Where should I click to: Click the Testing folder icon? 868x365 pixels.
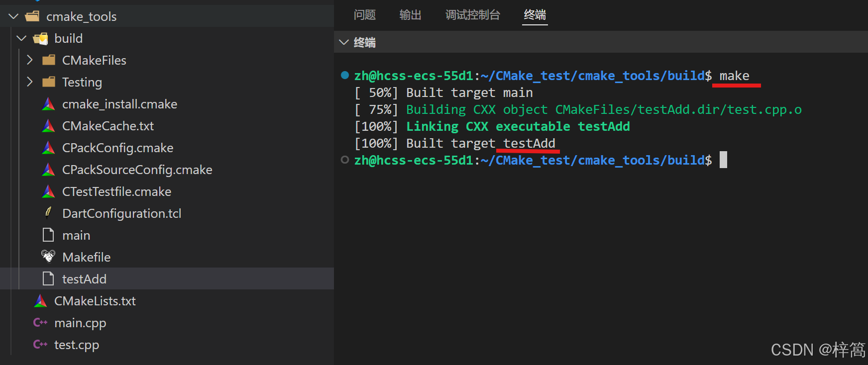[x=49, y=82]
